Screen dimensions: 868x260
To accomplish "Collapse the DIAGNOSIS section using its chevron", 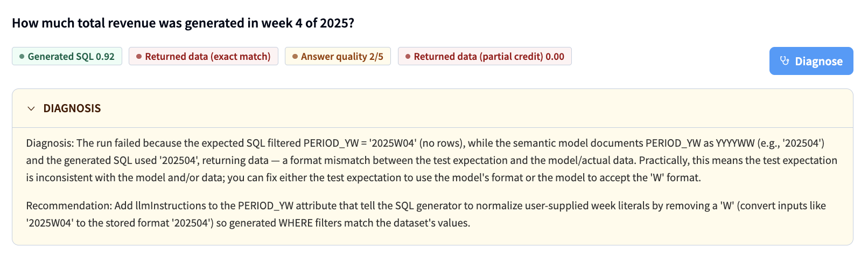I will point(31,108).
